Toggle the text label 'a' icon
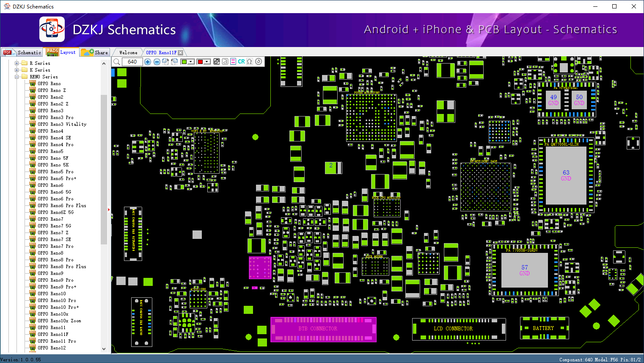The height and width of the screenshot is (363, 644). (x=225, y=62)
